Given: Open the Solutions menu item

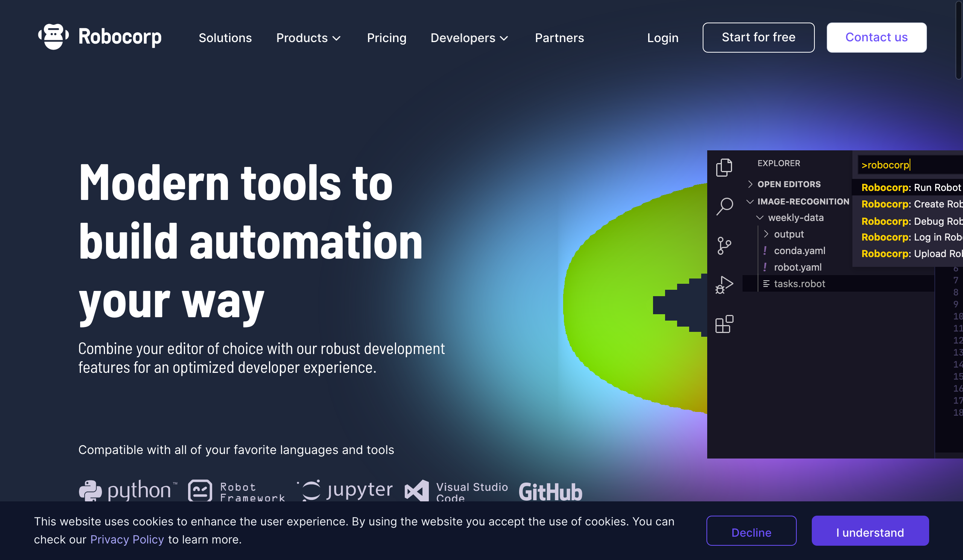Looking at the screenshot, I should 225,38.
